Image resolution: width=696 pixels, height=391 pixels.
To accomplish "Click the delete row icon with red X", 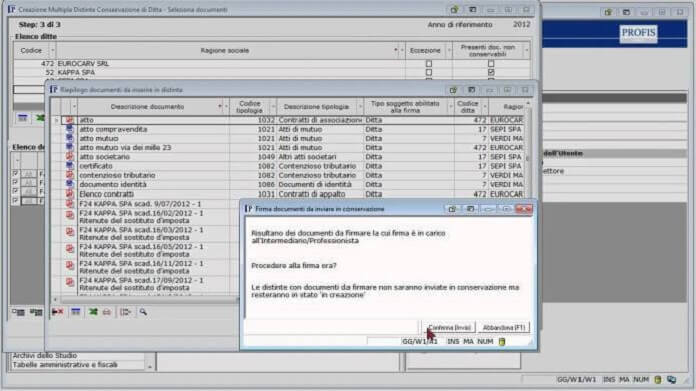I will (x=57, y=312).
